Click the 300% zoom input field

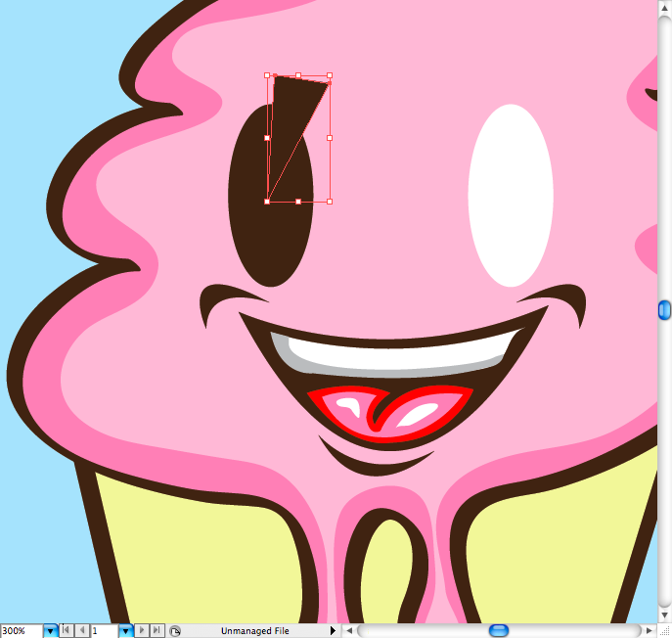(x=21, y=631)
